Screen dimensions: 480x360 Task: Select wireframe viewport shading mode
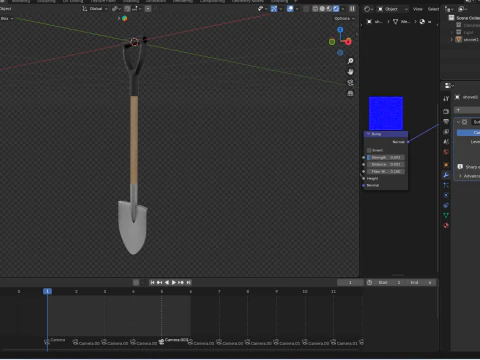(315, 9)
